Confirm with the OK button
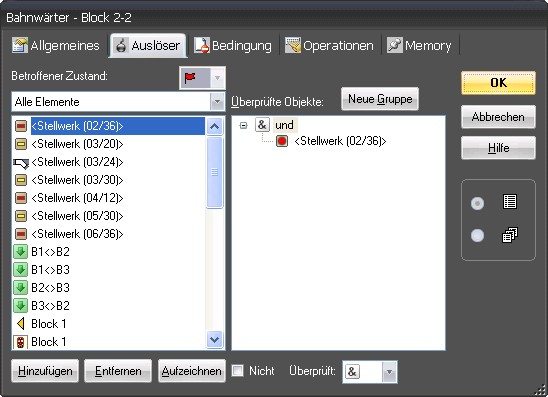Screen dimensions: 548x397 tap(498, 83)
